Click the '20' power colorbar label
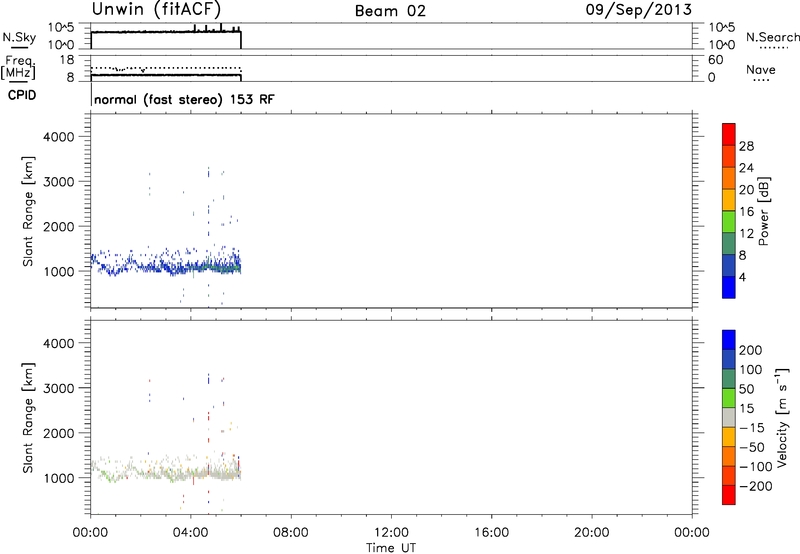Image resolution: width=800 pixels, height=554 pixels. coord(746,190)
